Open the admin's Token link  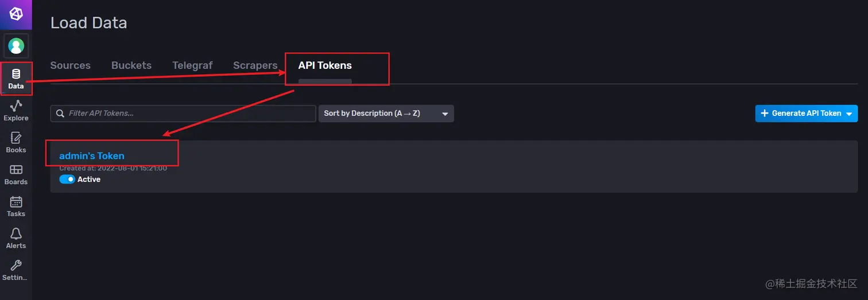(92, 155)
